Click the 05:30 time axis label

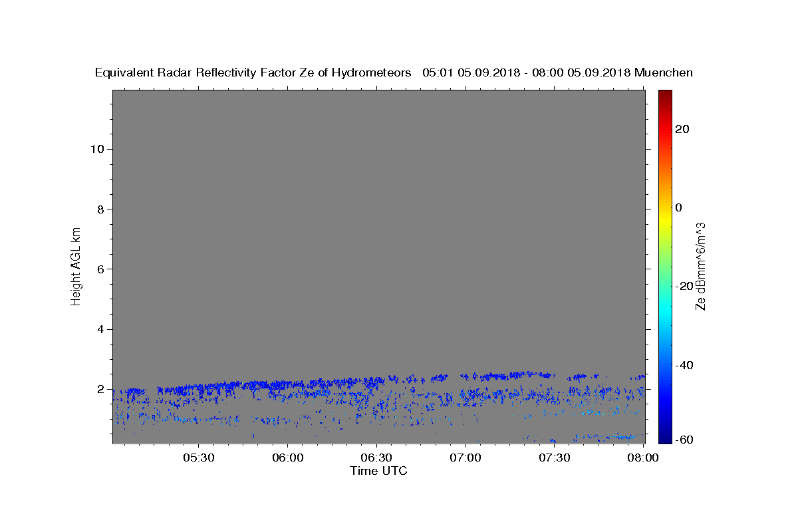tap(198, 458)
